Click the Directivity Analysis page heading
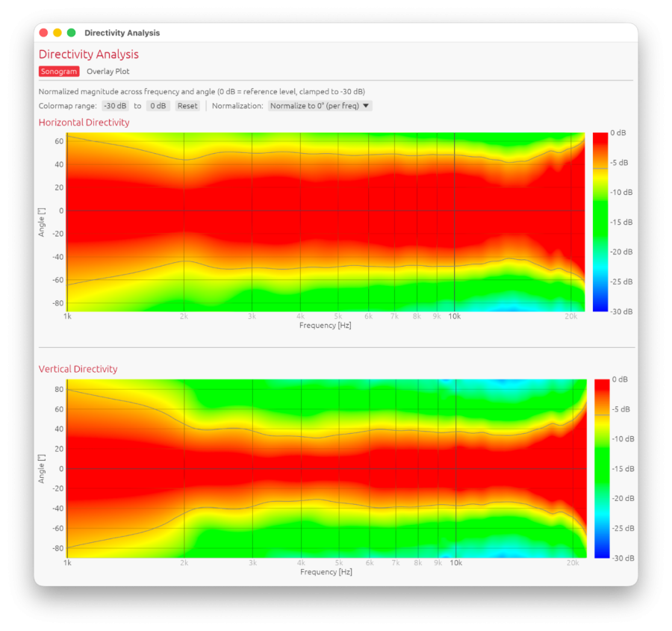 pyautogui.click(x=89, y=55)
